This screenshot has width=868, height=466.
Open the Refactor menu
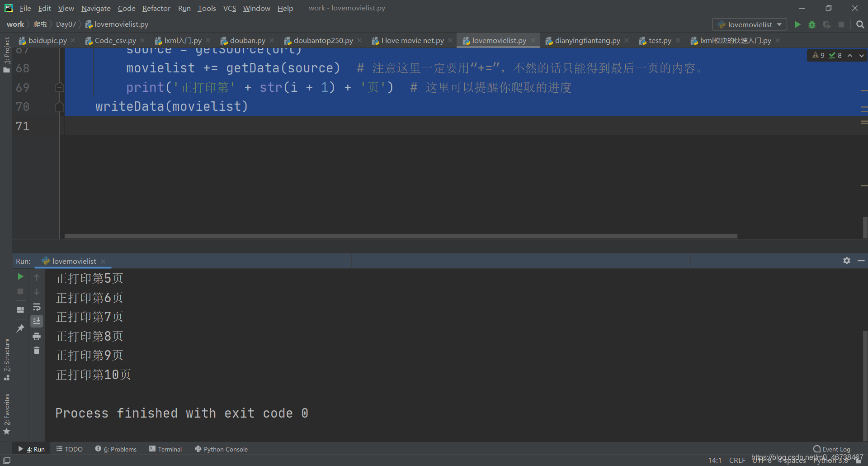(x=156, y=8)
